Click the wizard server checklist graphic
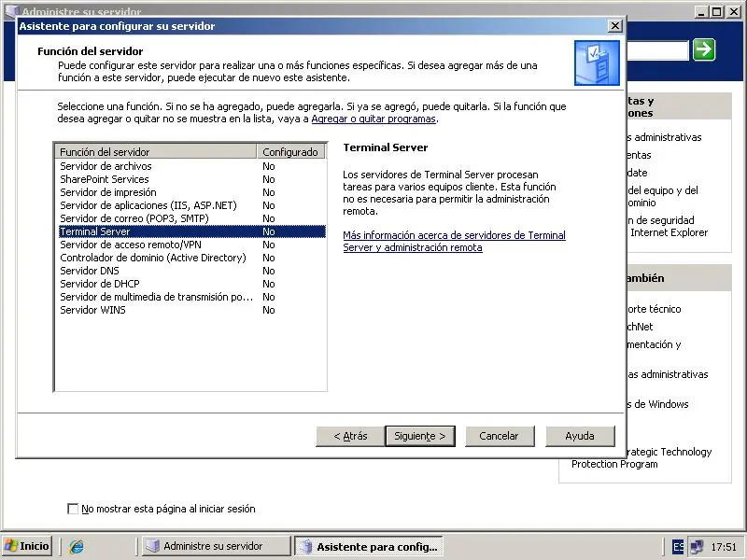 [x=597, y=63]
